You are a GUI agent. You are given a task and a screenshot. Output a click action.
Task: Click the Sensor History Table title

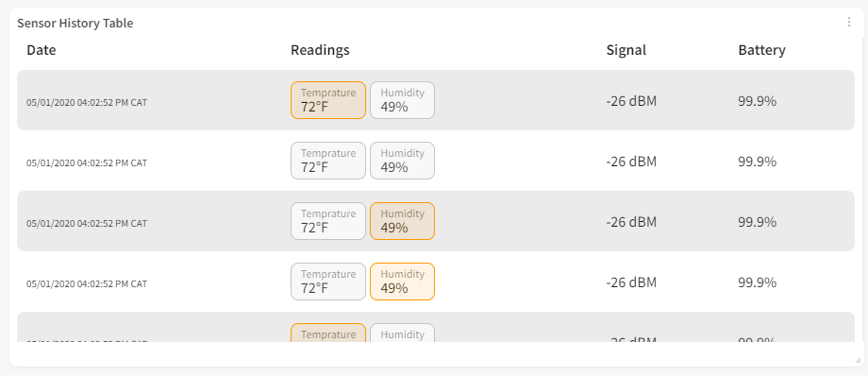pyautogui.click(x=75, y=24)
